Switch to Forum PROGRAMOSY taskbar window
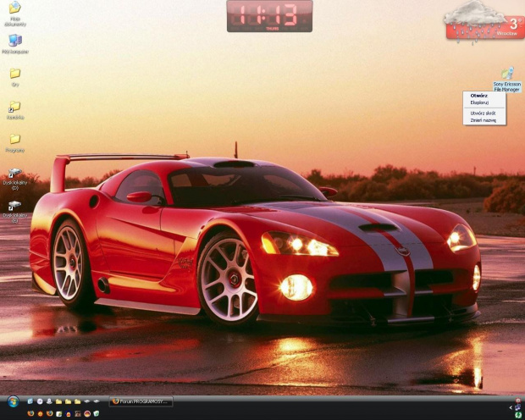Image resolution: width=525 pixels, height=420 pixels. pos(141,401)
